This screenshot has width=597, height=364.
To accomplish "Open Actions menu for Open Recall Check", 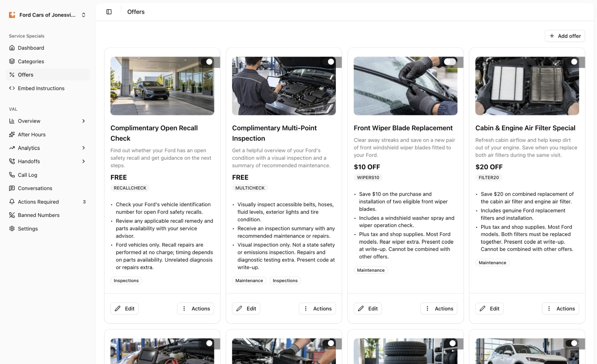I will pyautogui.click(x=196, y=309).
